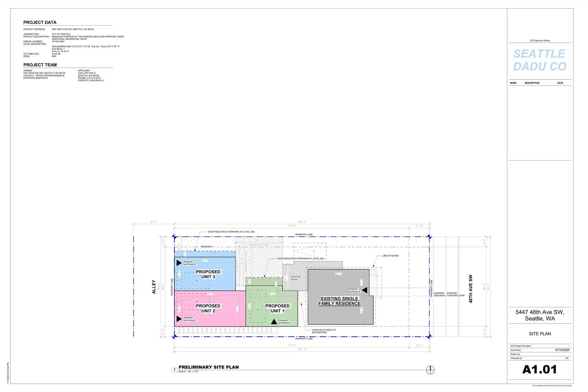The image size is (588, 392).
Task: Click the DATE column header
Action: tap(560, 83)
